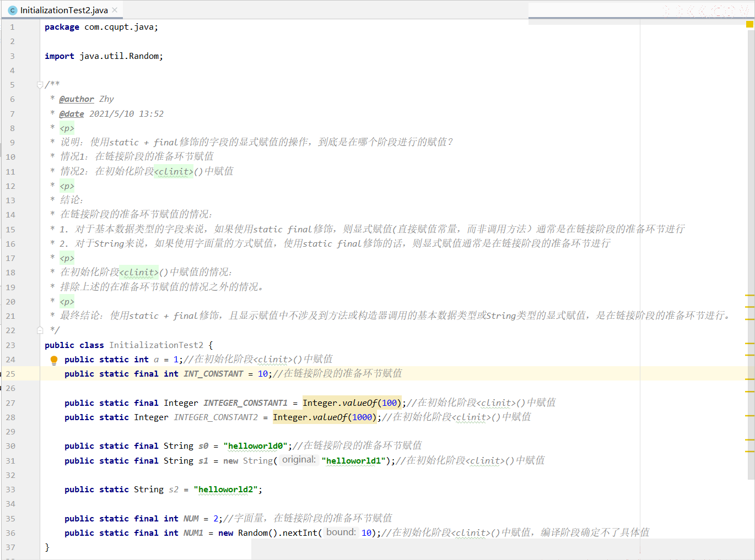Click the <clinit> text on comment line 11
Viewport: 755px width, 560px height.
pyautogui.click(x=174, y=172)
